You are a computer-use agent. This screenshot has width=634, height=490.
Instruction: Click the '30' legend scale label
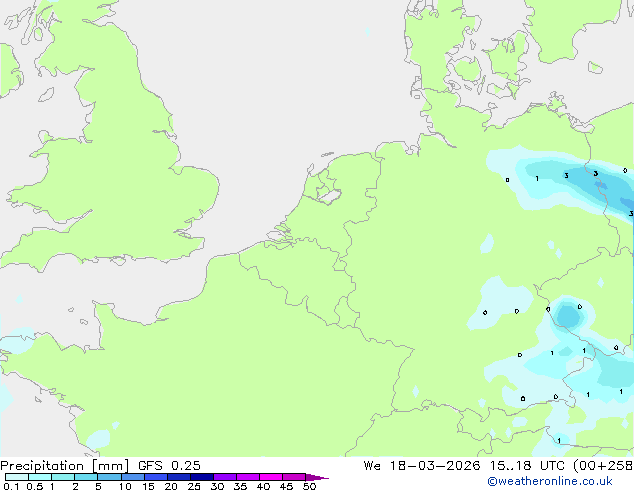coord(217,486)
